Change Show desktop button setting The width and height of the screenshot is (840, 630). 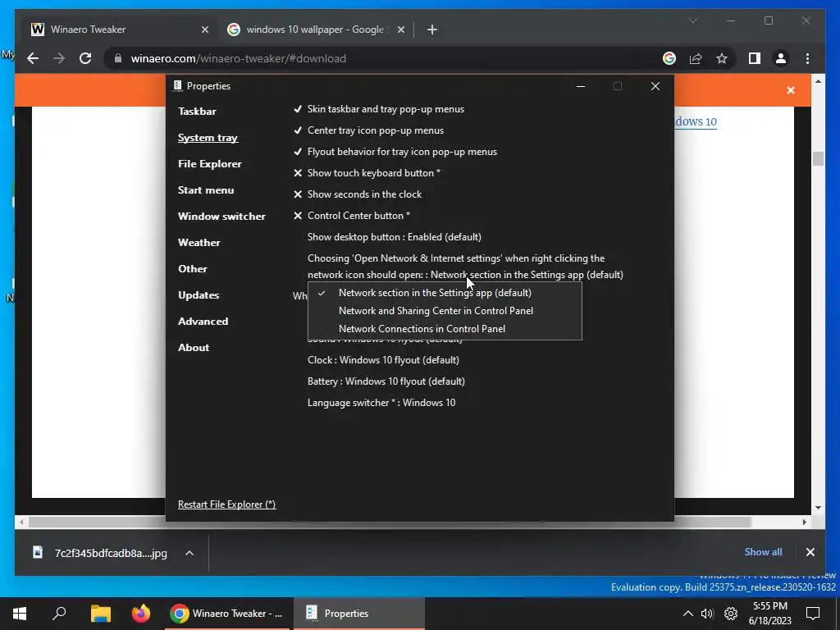tap(395, 237)
